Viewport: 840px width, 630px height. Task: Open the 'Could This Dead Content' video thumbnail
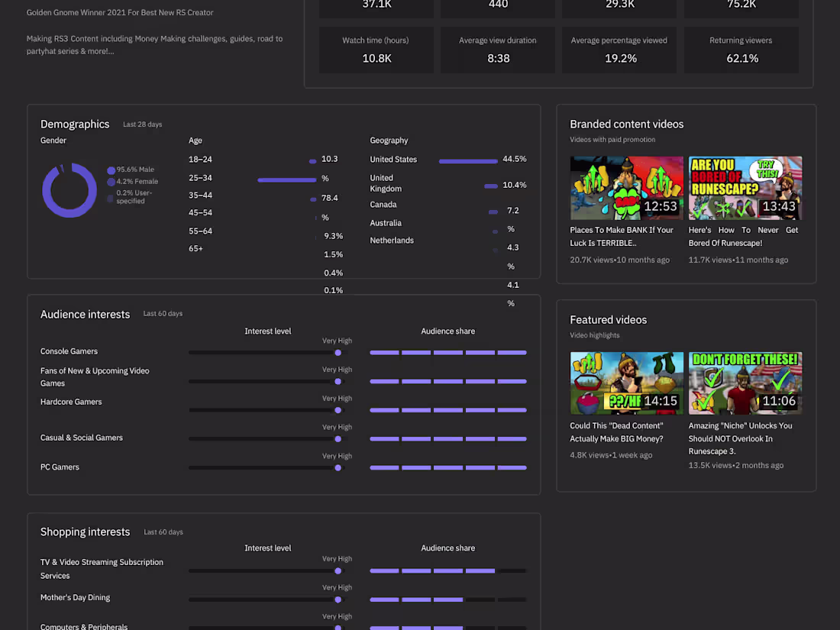(x=626, y=383)
